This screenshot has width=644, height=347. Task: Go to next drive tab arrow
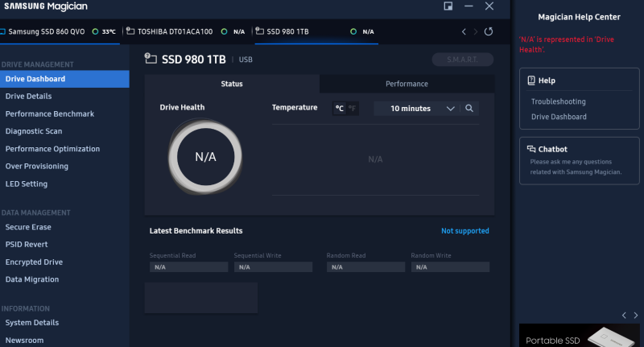coord(476,31)
